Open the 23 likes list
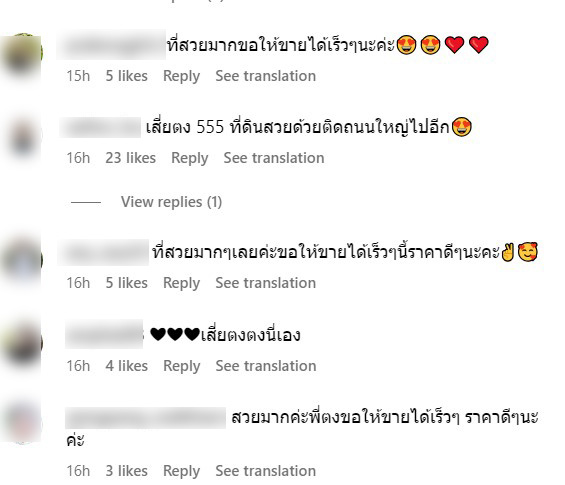The width and height of the screenshot is (565, 485). tap(130, 158)
